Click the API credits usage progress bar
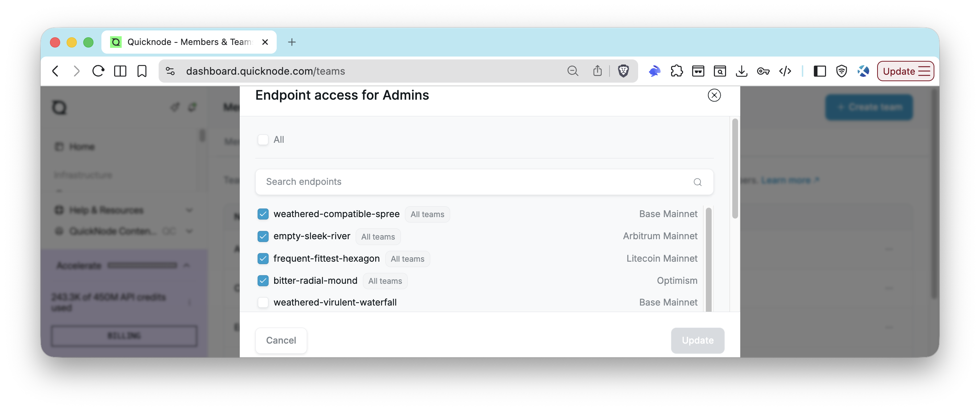The width and height of the screenshot is (980, 411). coord(142,265)
